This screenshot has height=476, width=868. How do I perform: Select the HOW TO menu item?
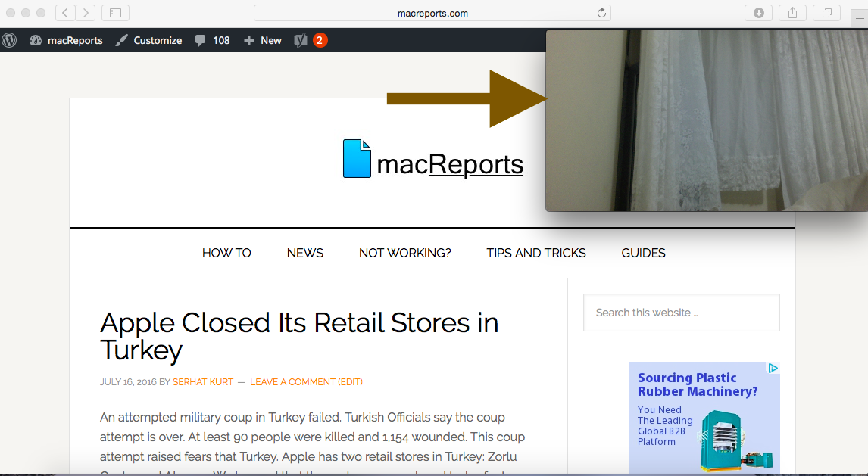tap(226, 253)
